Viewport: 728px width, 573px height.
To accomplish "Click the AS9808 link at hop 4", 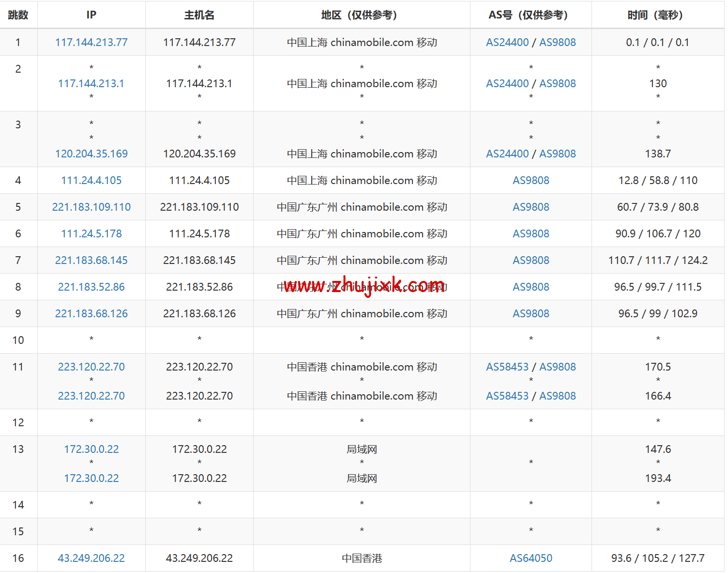I will (531, 180).
